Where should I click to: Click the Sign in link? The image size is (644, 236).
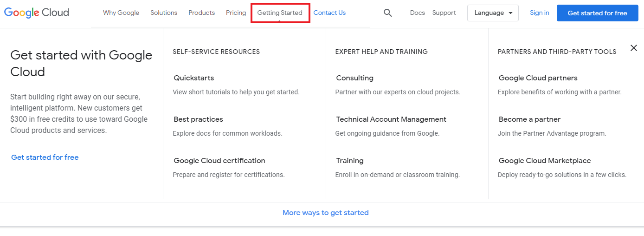(x=540, y=13)
